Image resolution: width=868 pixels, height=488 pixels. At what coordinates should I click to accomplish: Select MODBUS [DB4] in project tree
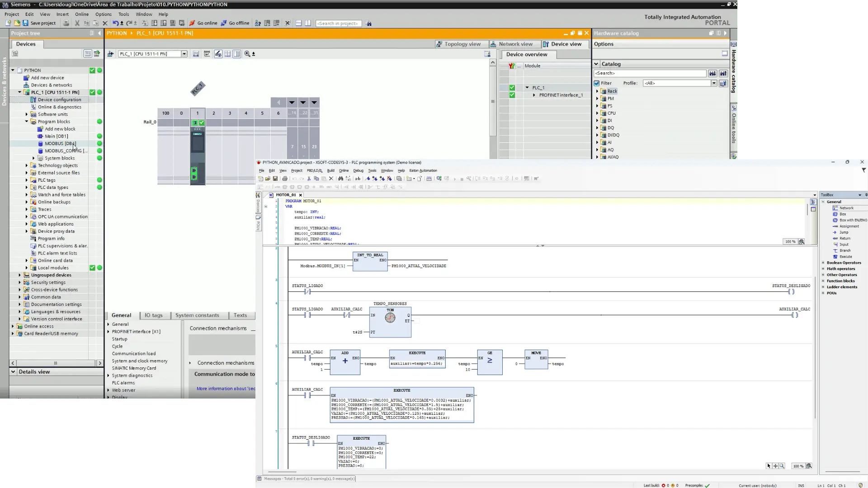point(60,143)
